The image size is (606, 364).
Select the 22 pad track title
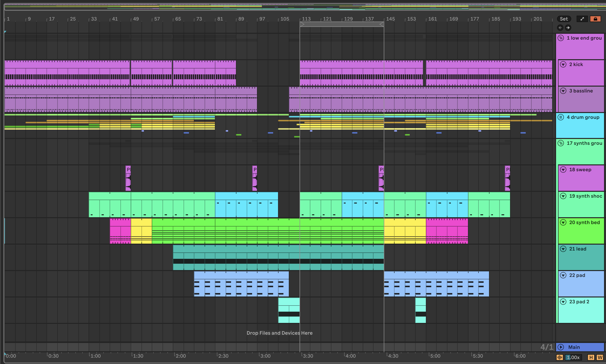click(x=577, y=275)
